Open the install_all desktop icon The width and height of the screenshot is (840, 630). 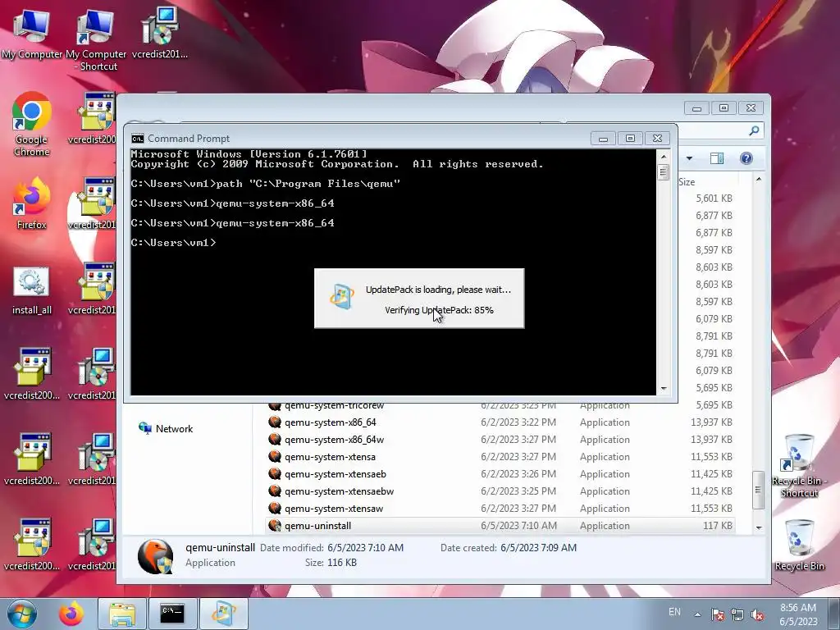point(32,290)
